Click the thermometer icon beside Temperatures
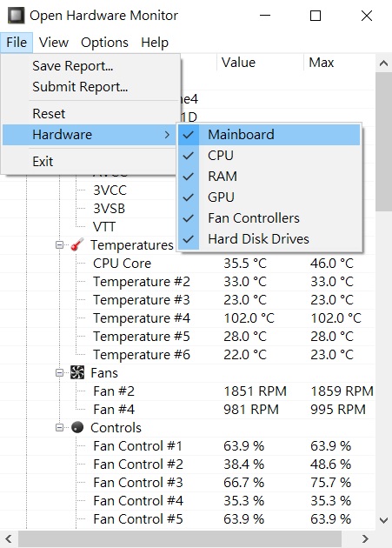392x548 pixels. 77,244
